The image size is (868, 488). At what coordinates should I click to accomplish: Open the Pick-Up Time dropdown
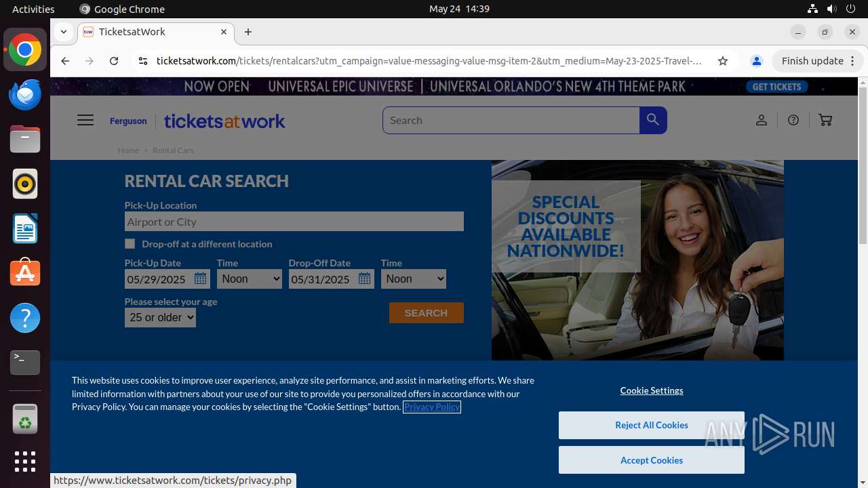click(250, 279)
